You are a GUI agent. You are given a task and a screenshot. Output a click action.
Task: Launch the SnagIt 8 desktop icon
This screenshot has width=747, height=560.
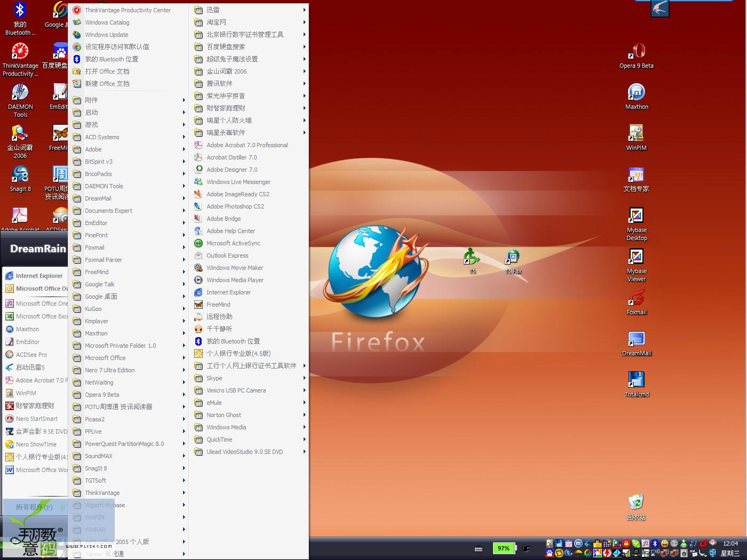(20, 179)
